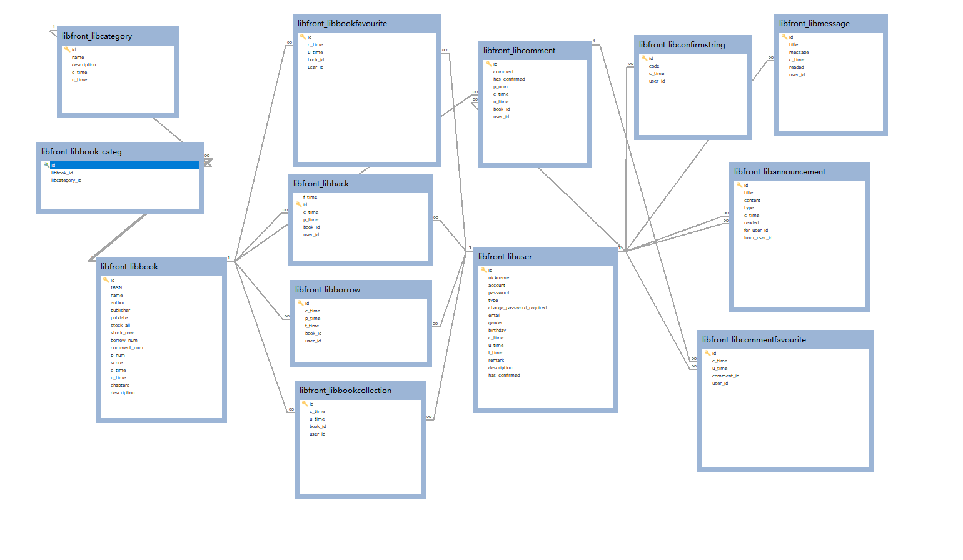The width and height of the screenshot is (963, 560).
Task: Select the change_password_required field in libuser
Action: click(517, 308)
